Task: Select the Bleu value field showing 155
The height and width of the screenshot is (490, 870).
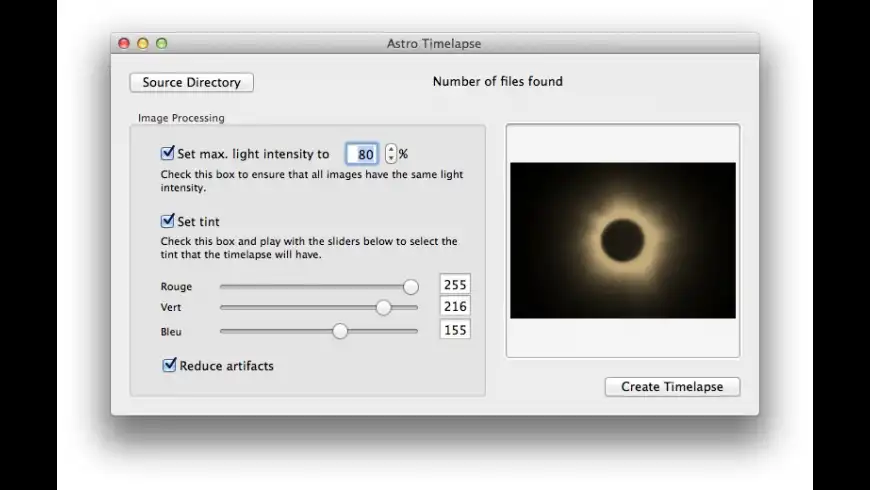Action: point(455,330)
